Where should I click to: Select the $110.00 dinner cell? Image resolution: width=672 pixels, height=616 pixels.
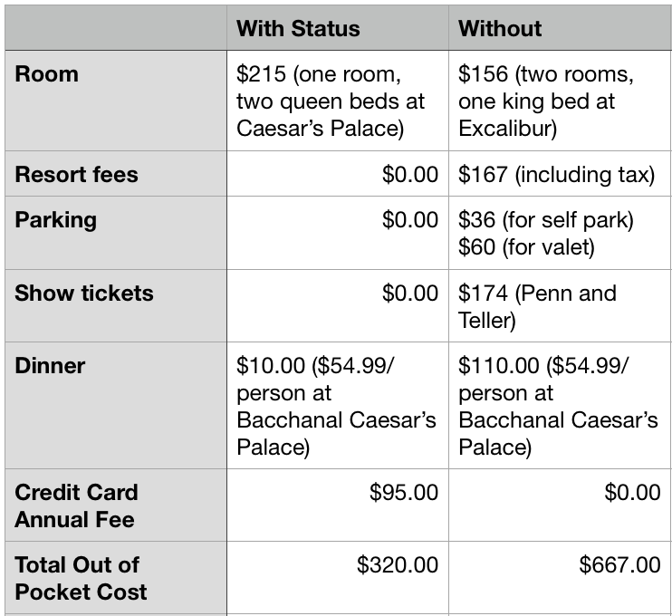click(x=558, y=406)
